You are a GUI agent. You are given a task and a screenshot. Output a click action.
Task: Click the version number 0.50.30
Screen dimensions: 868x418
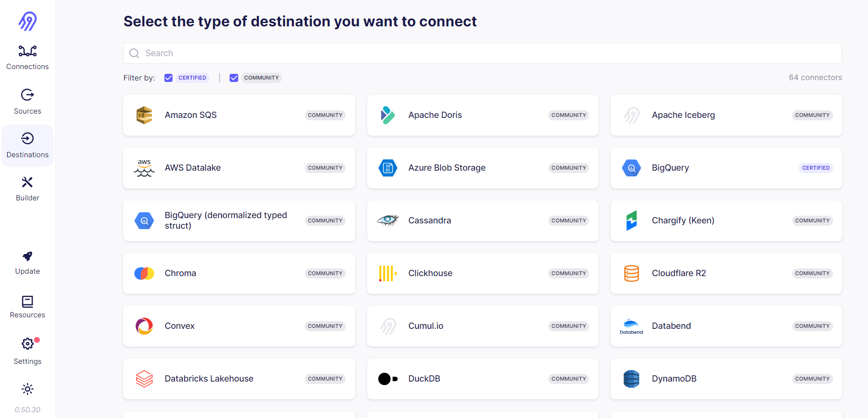[x=27, y=409]
